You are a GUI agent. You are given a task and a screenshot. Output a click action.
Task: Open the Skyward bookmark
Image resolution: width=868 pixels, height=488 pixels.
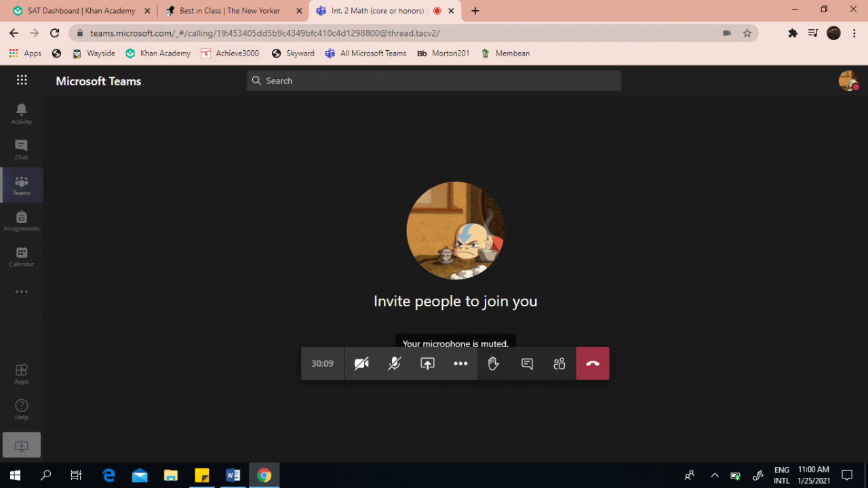pos(293,54)
